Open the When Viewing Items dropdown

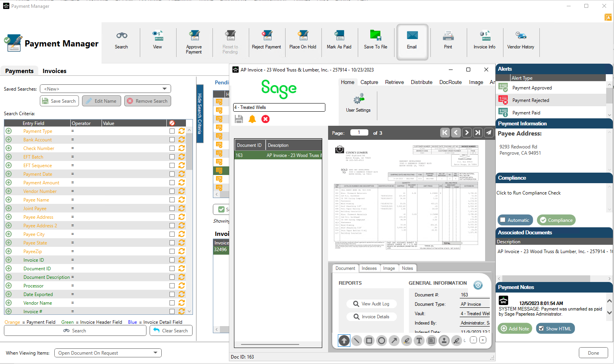(108, 353)
